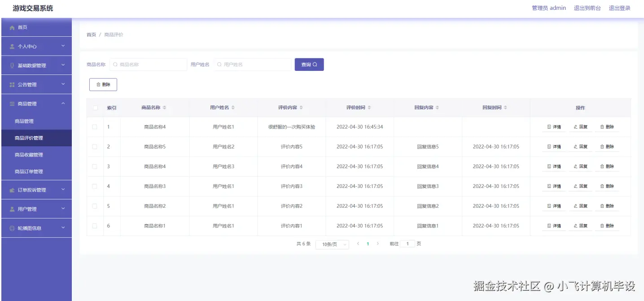This screenshot has height=301, width=644.
Task: Click the 回复信息5 cell
Action: click(x=428, y=147)
